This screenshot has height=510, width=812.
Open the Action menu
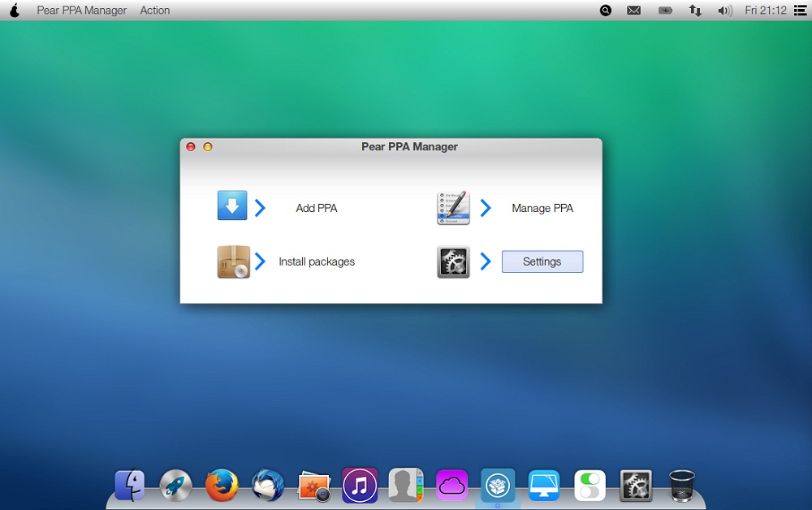click(155, 11)
